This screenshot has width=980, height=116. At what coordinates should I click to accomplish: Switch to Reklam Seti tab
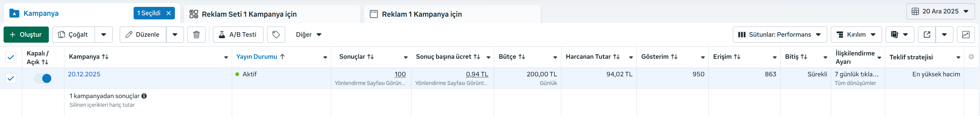click(x=272, y=14)
